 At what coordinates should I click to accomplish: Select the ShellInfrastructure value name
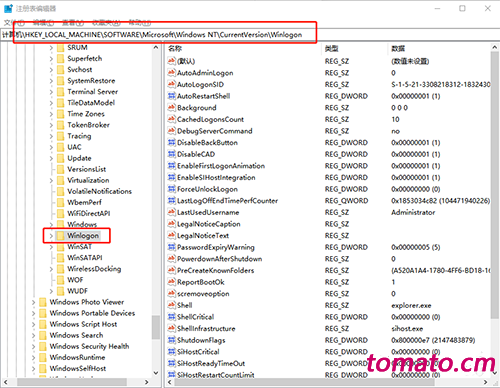coord(206,329)
